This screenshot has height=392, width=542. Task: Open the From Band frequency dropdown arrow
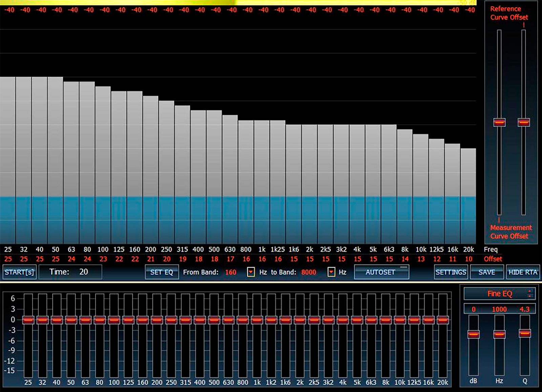point(251,272)
